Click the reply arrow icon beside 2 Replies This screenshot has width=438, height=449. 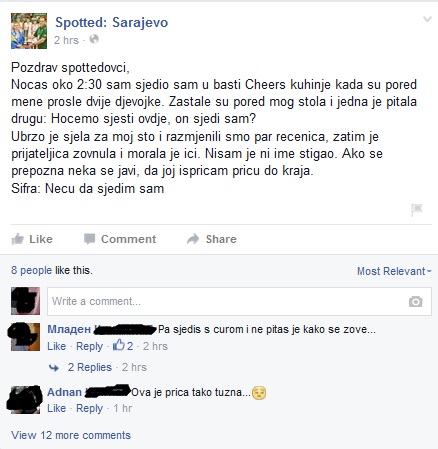click(54, 368)
